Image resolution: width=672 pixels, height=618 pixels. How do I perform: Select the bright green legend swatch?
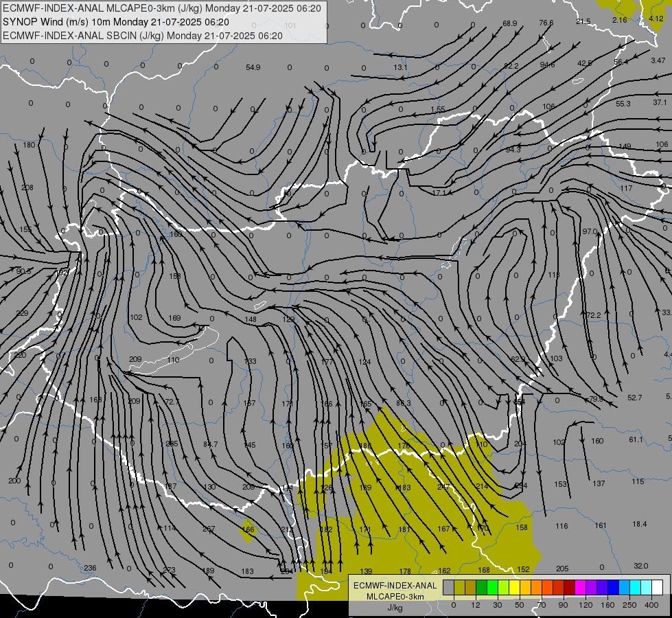click(492, 587)
